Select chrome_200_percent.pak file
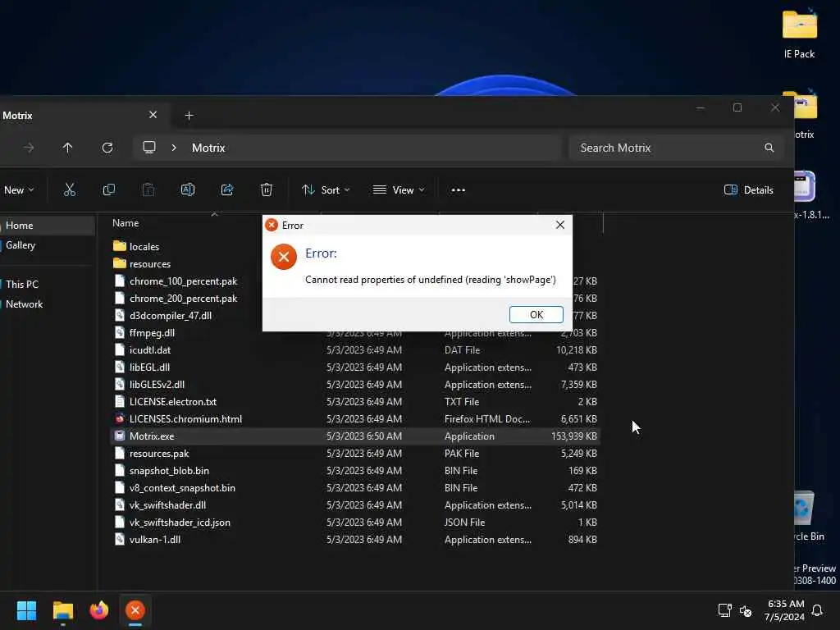 (x=183, y=298)
